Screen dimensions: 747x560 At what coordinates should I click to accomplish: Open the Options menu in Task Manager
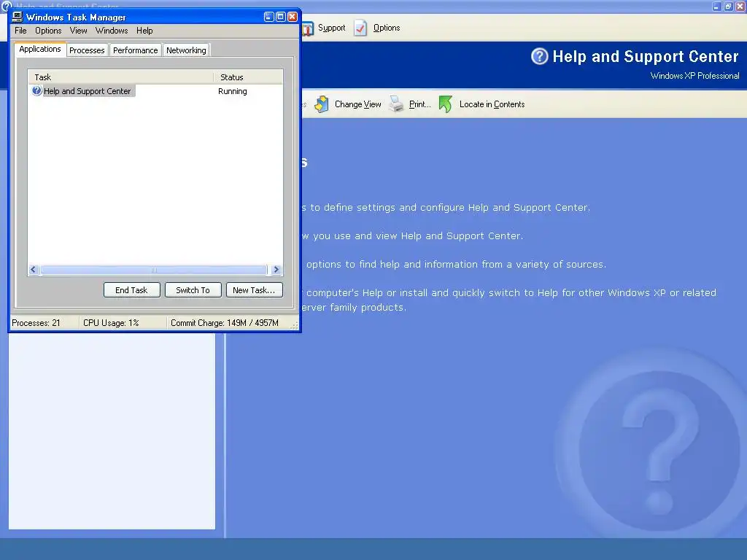point(48,31)
